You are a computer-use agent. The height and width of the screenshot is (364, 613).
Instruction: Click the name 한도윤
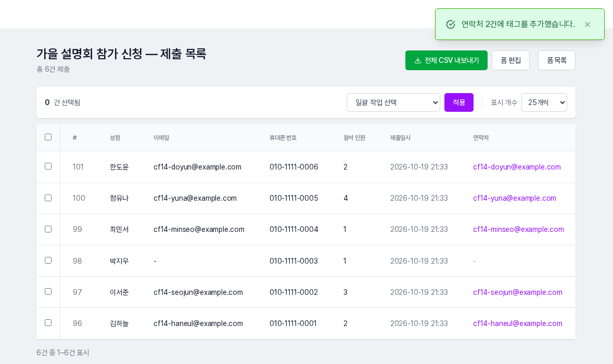click(x=119, y=167)
